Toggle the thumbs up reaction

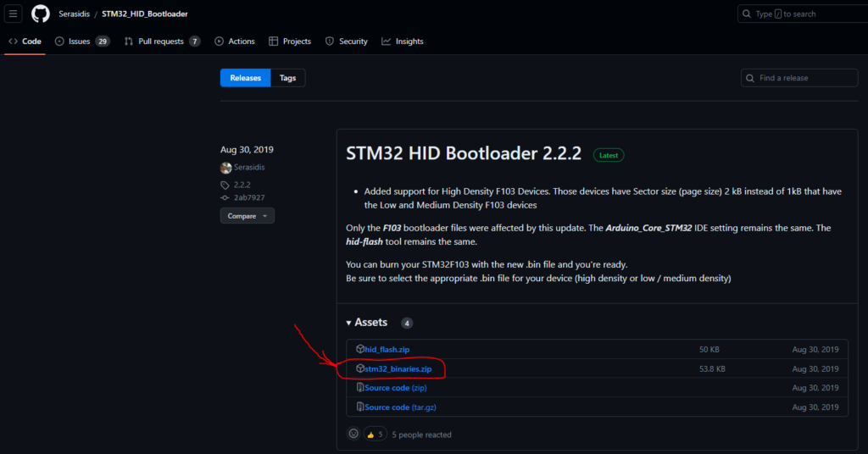point(375,435)
